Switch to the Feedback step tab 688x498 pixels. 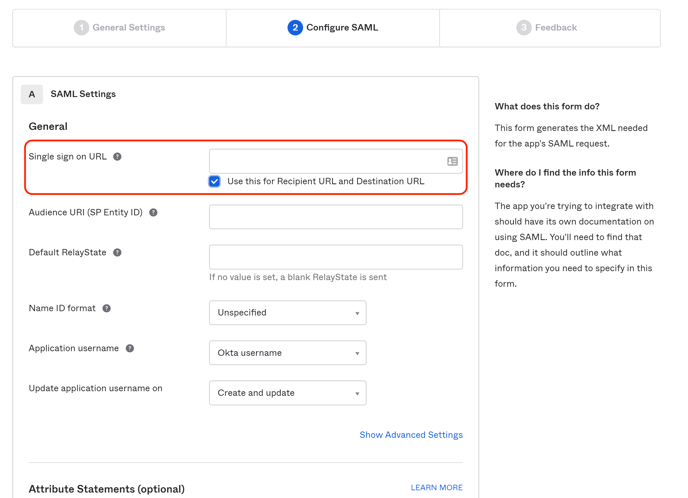click(x=548, y=28)
